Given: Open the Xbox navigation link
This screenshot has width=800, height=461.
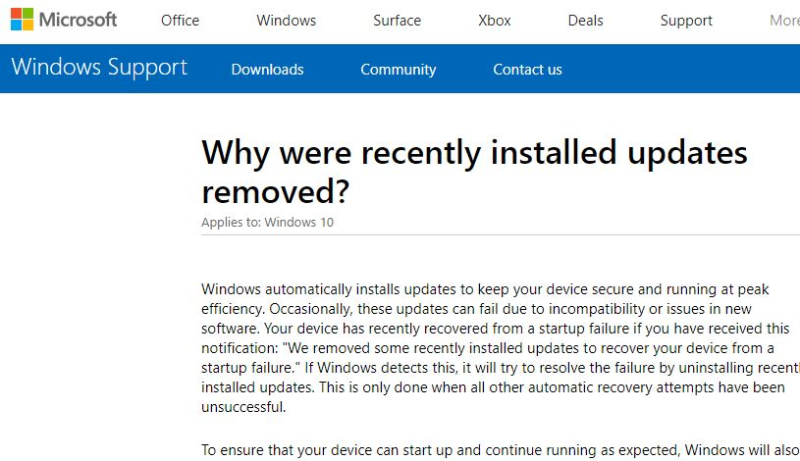Looking at the screenshot, I should 495,20.
